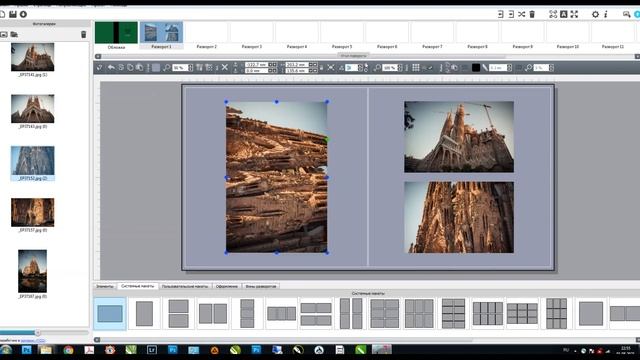Click the stepper beside the 100% scale field
This screenshot has height=360, width=640.
click(400, 67)
